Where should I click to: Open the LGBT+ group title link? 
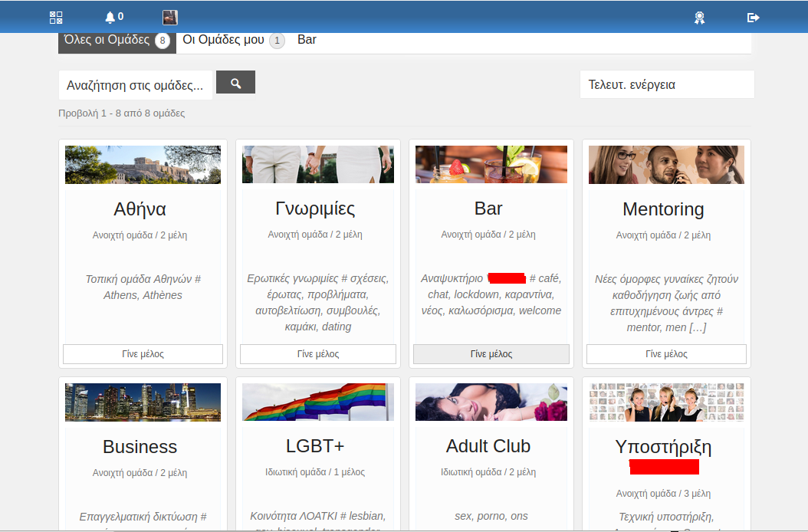[314, 447]
